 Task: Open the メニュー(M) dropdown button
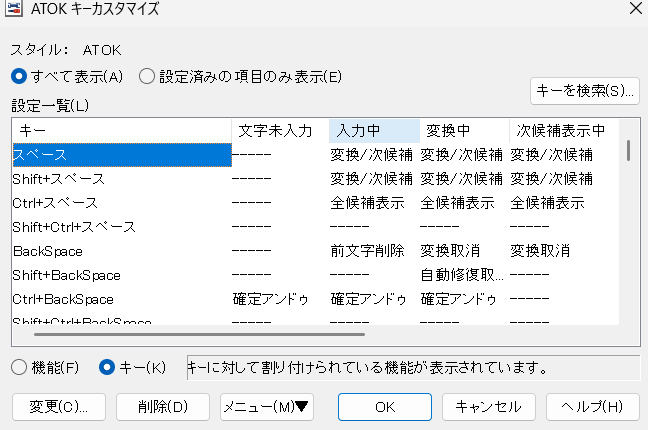pyautogui.click(x=267, y=407)
